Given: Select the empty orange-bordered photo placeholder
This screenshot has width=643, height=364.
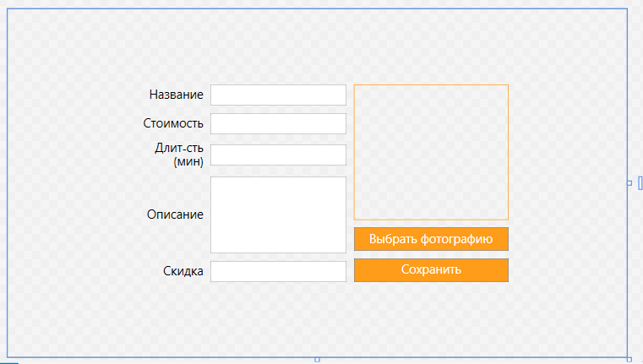Looking at the screenshot, I should tap(431, 153).
